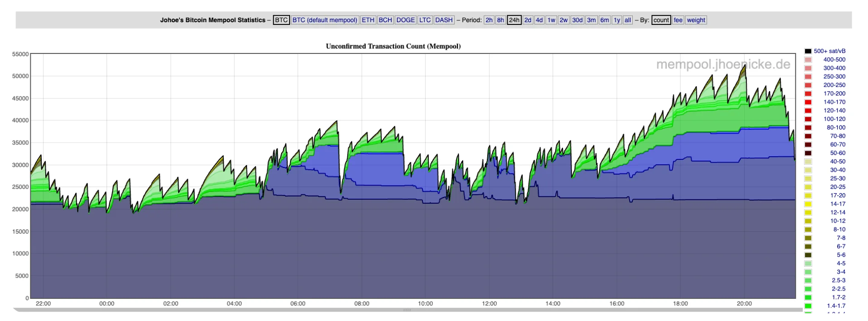Open the DOGE mempool view
This screenshot has width=868, height=321.
tap(405, 20)
